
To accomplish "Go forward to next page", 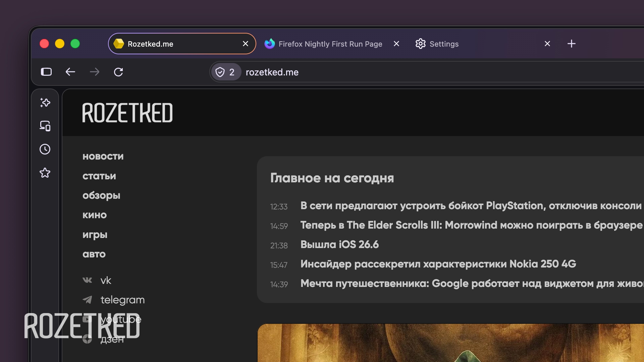I will coord(95,72).
